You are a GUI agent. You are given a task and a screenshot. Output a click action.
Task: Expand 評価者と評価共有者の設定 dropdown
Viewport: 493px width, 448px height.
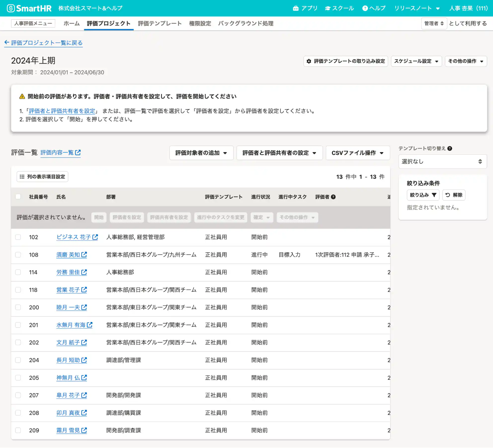click(x=280, y=153)
